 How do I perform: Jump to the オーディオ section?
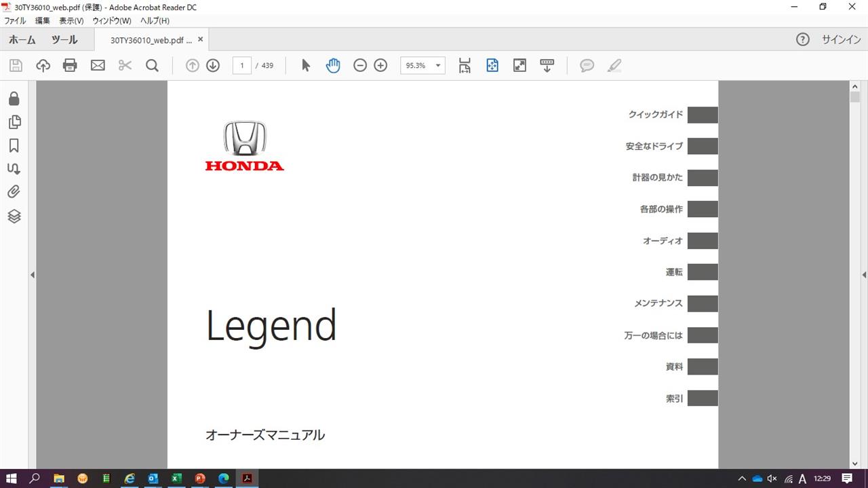[x=663, y=241]
